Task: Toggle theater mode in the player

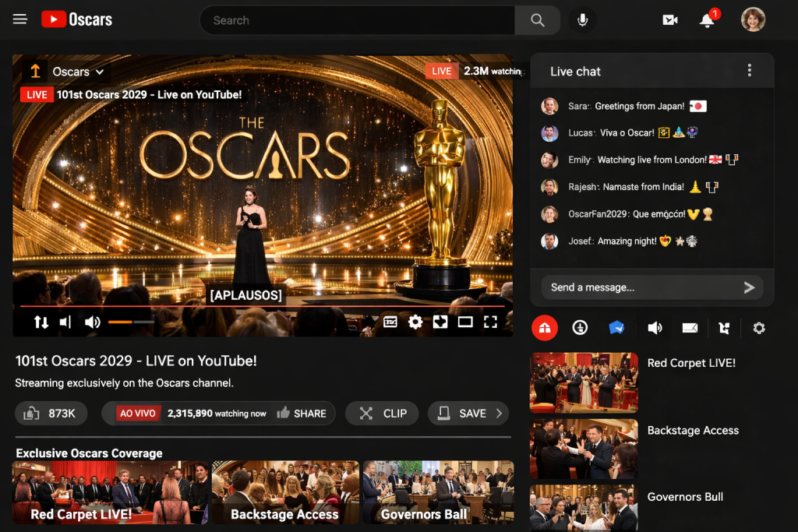Action: click(x=465, y=322)
